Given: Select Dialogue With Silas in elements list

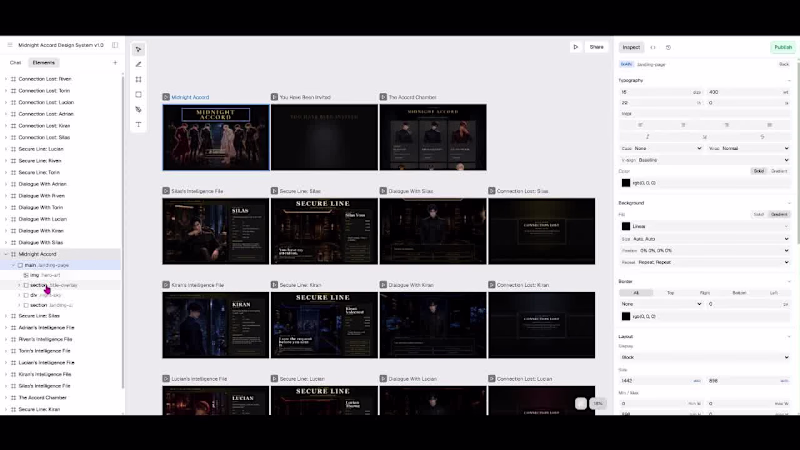Looking at the screenshot, I should coord(41,242).
